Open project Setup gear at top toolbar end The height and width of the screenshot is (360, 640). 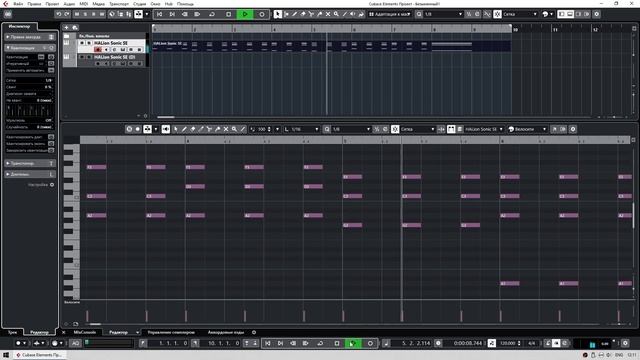597,14
